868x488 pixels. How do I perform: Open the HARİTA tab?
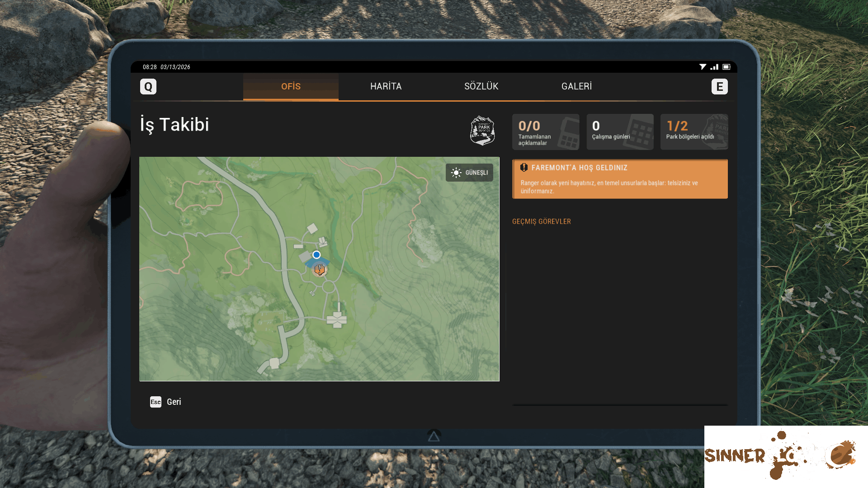[386, 86]
